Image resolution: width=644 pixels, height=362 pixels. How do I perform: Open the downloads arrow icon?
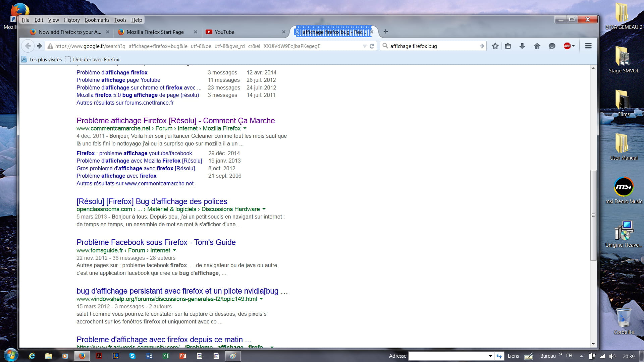point(522,46)
